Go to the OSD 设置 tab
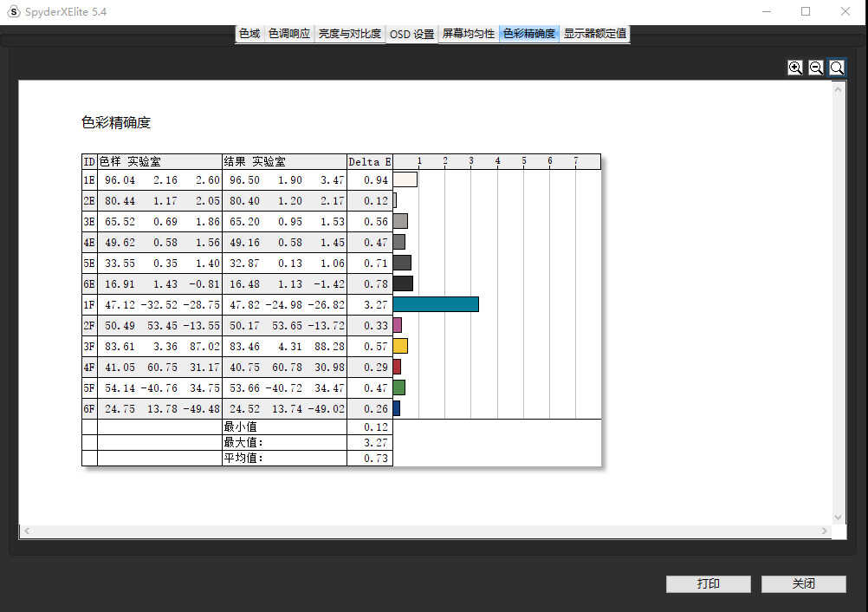The height and width of the screenshot is (612, 868). pyautogui.click(x=411, y=34)
